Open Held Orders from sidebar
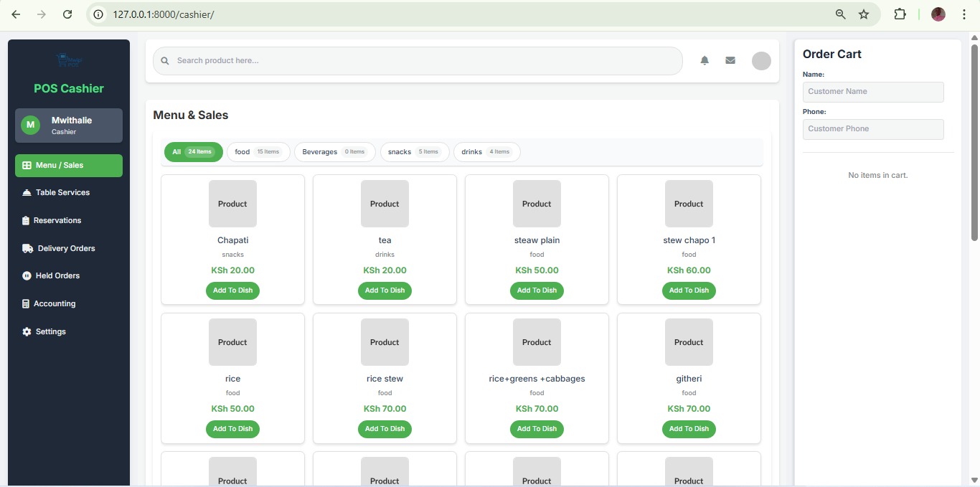This screenshot has width=980, height=487. click(x=57, y=276)
